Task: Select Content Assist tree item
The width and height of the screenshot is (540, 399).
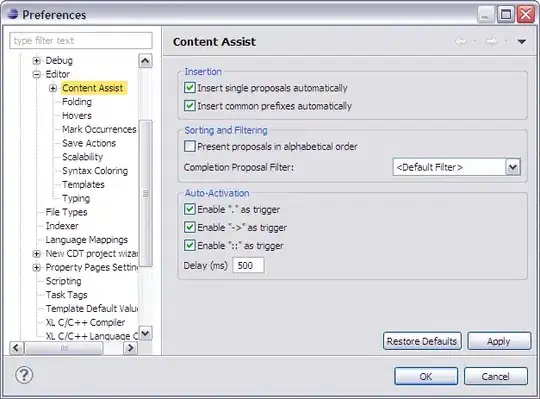Action: coord(92,88)
